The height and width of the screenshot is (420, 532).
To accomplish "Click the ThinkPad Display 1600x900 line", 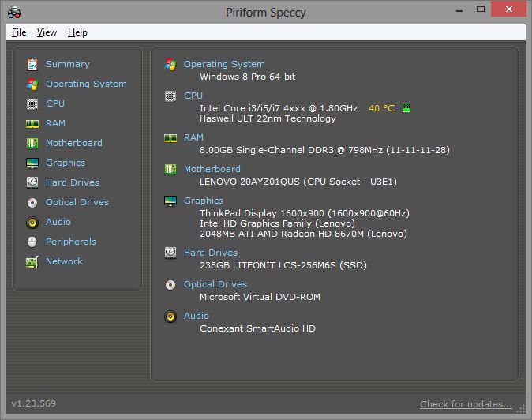I will (305, 213).
